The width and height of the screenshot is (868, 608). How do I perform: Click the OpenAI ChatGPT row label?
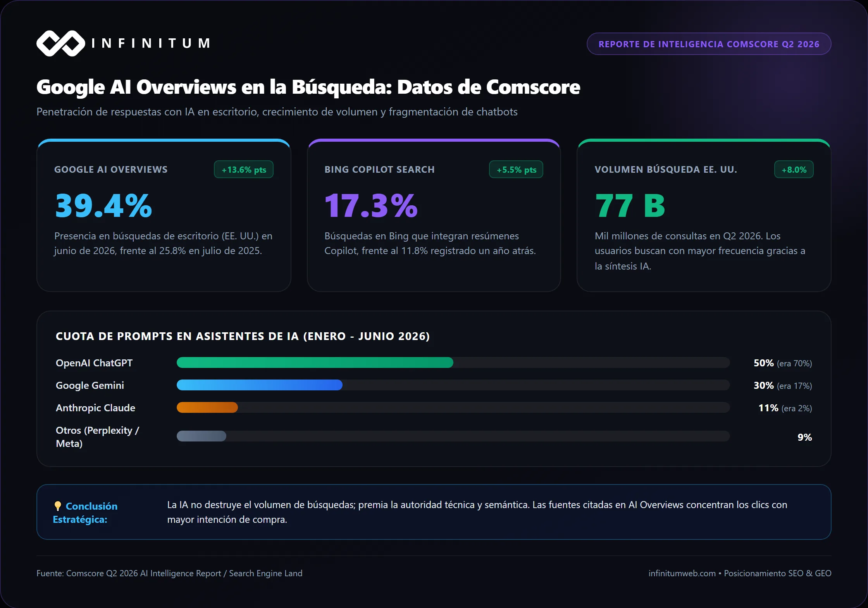(x=94, y=363)
